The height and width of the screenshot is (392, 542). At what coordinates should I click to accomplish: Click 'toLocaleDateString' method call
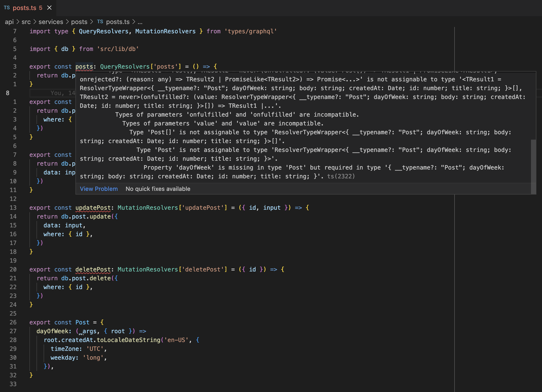click(x=128, y=340)
